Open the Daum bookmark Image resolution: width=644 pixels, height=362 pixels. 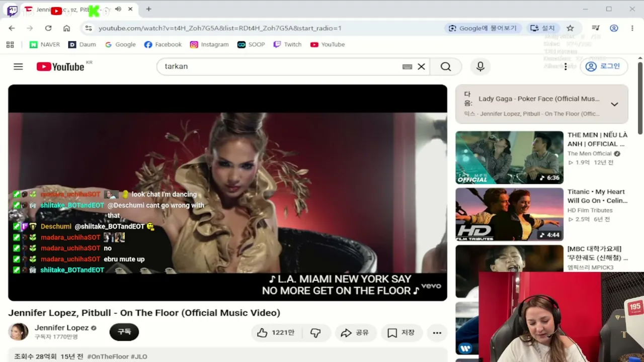pyautogui.click(x=82, y=45)
